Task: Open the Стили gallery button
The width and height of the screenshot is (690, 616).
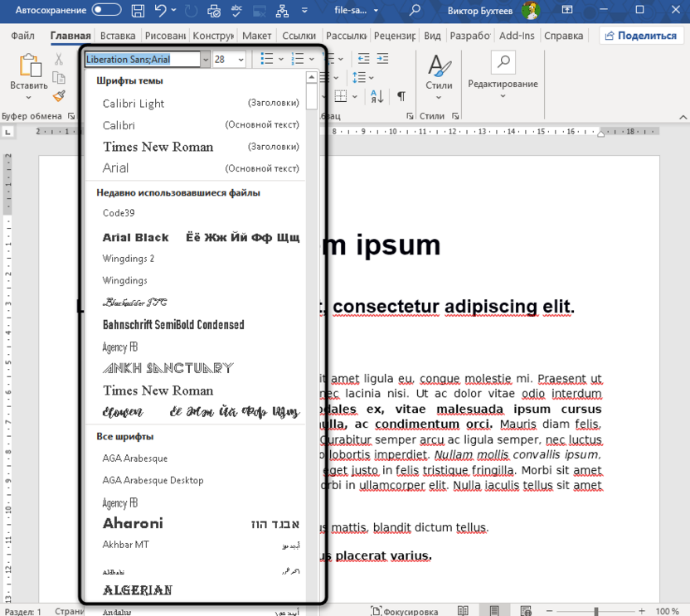Action: point(439,76)
